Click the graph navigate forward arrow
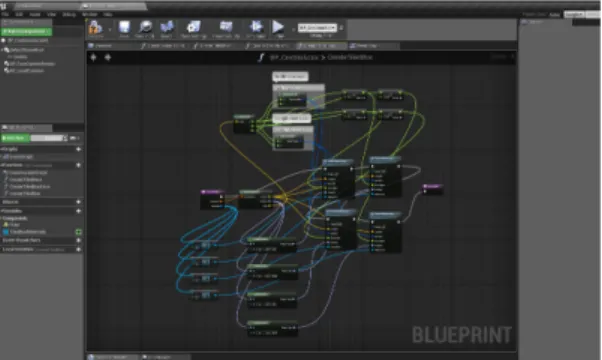 (x=108, y=57)
